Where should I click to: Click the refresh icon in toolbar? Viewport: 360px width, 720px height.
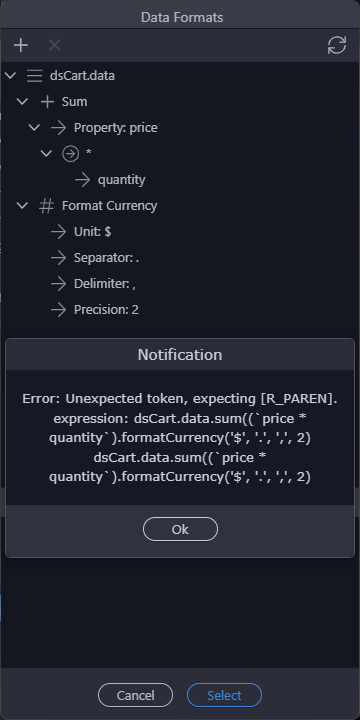pyautogui.click(x=337, y=45)
